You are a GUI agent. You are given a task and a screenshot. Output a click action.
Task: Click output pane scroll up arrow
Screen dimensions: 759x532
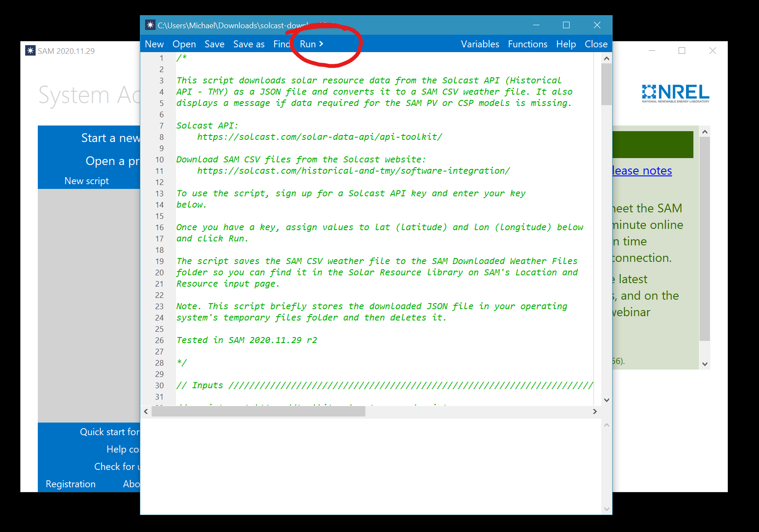pos(607,425)
